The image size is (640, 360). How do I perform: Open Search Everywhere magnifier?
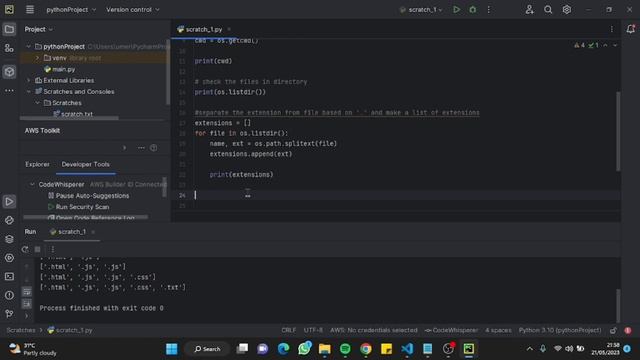[548, 9]
